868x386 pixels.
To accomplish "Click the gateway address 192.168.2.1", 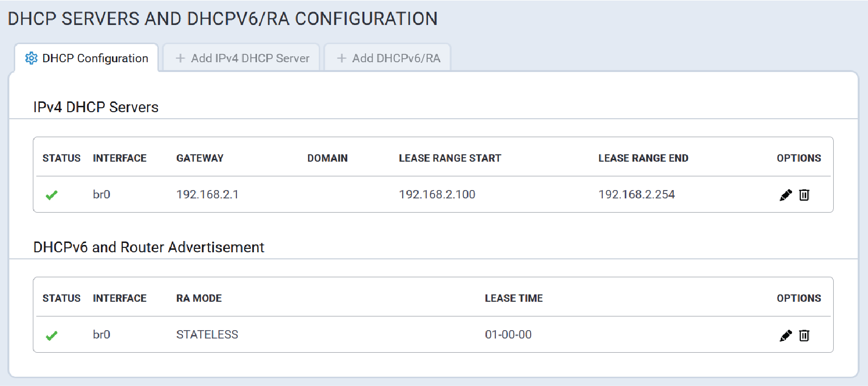I will (x=207, y=194).
